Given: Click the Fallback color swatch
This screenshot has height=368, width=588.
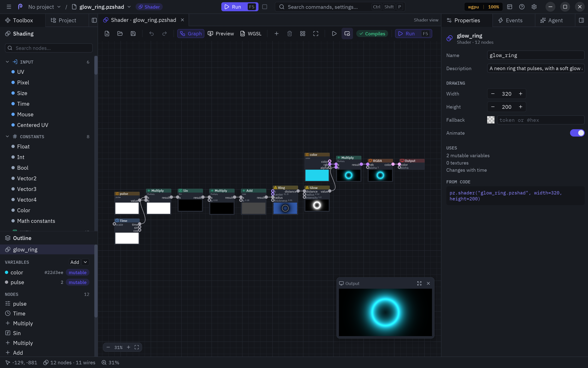Looking at the screenshot, I should point(491,120).
